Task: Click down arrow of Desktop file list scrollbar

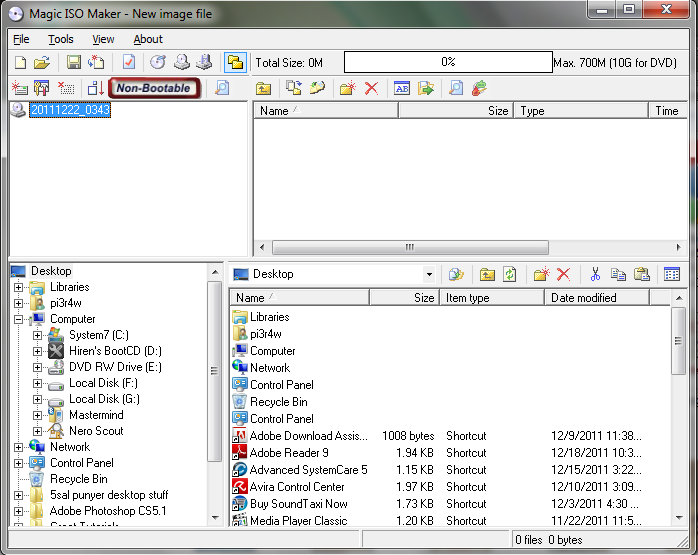Action: pos(679,518)
